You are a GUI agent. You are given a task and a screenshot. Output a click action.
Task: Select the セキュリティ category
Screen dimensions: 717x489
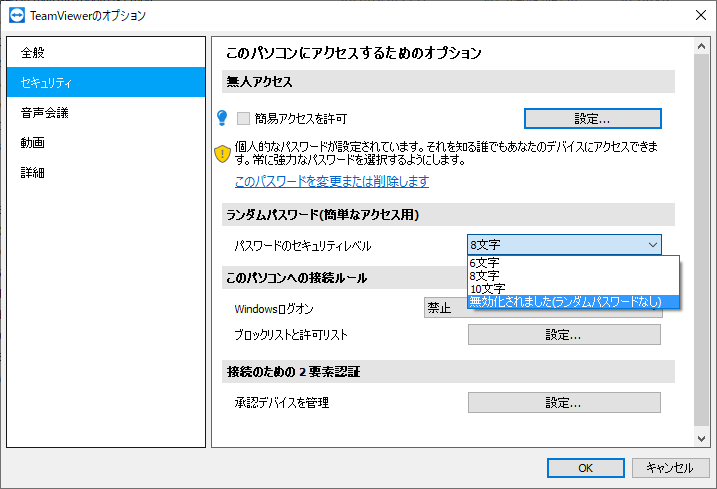click(106, 82)
